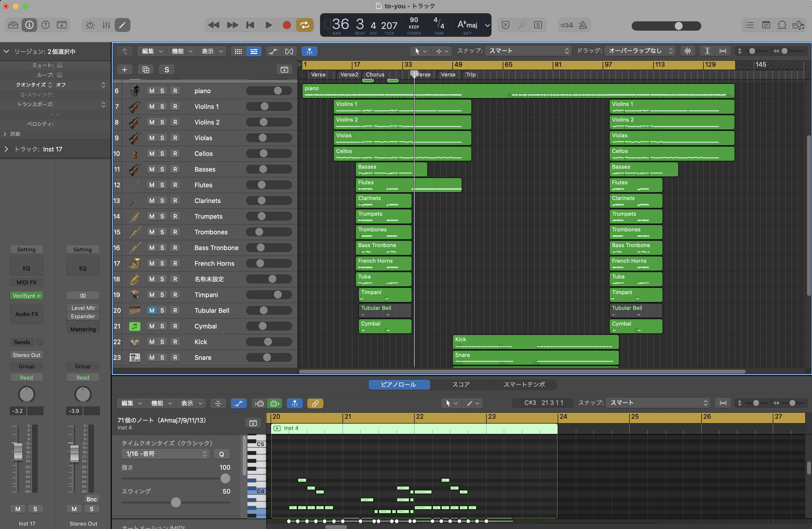Screen dimensions: 812x529
Task: Toggle the automation view button in the tracks toolbar
Action: (x=273, y=51)
